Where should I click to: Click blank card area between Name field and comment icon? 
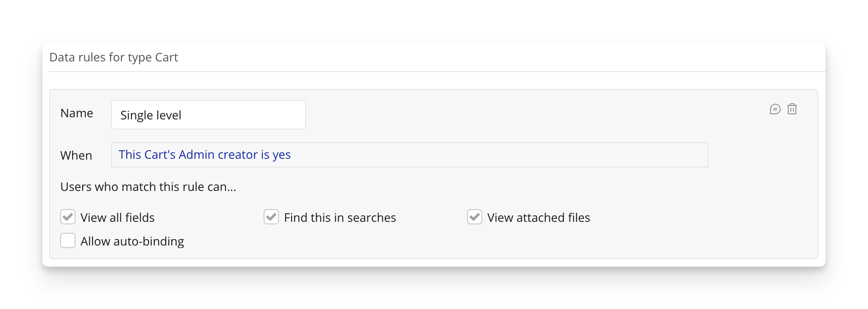tap(530, 114)
